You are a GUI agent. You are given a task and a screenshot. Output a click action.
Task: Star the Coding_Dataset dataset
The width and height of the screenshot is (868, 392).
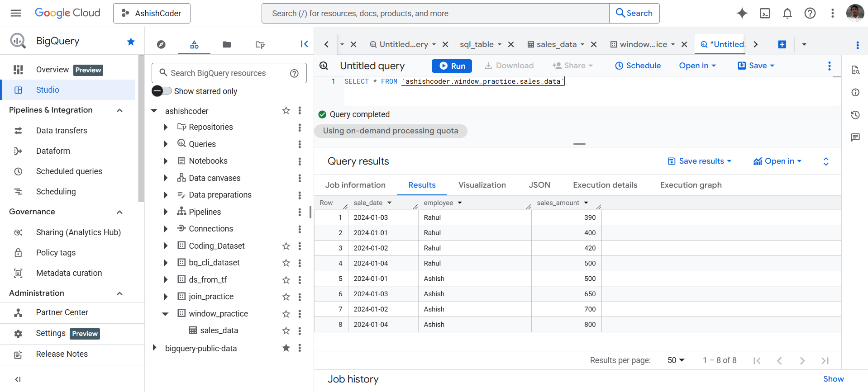coord(286,246)
